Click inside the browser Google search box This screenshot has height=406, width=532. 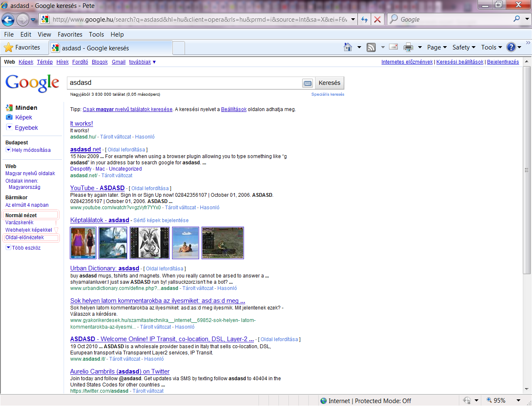coord(450,19)
